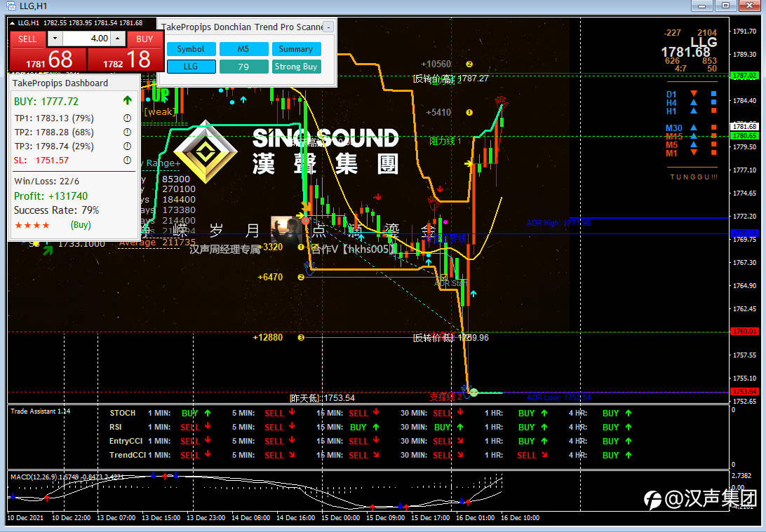Open the lot size dropdown arrow

pyautogui.click(x=55, y=39)
